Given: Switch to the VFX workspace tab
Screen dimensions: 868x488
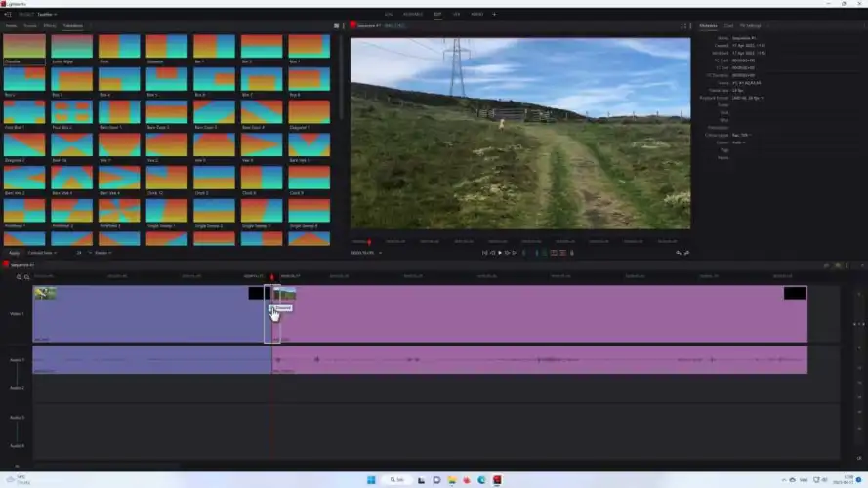Looking at the screenshot, I should (x=456, y=15).
